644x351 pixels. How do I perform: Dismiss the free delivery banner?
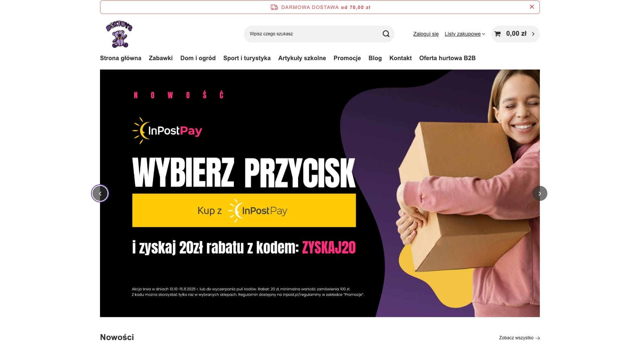pyautogui.click(x=532, y=7)
